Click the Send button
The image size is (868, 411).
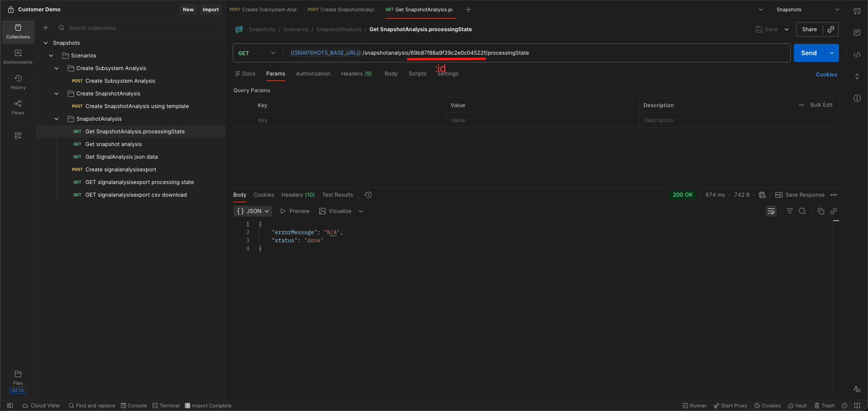(808, 53)
